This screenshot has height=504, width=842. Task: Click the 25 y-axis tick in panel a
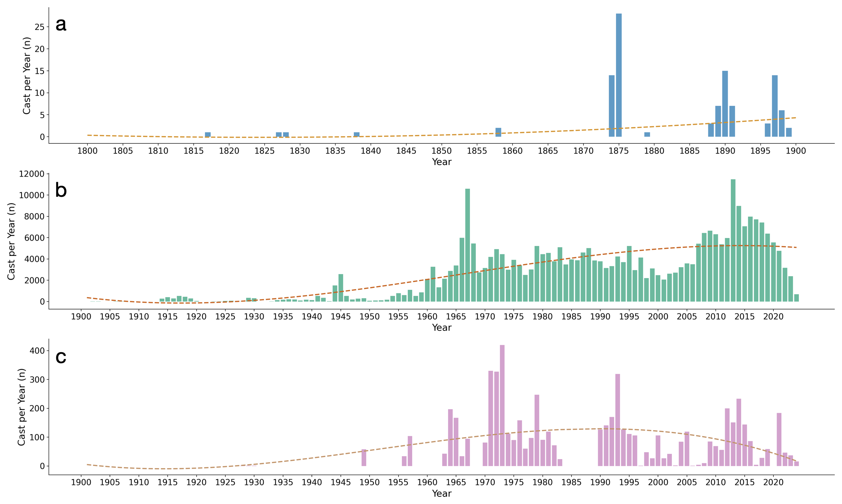coord(40,27)
